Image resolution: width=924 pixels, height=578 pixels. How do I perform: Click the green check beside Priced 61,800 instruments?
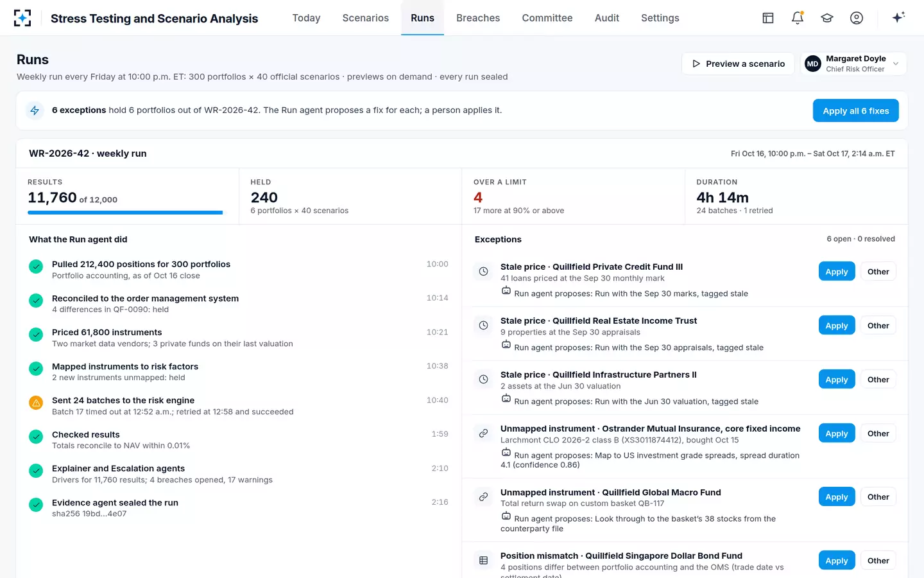tap(36, 335)
